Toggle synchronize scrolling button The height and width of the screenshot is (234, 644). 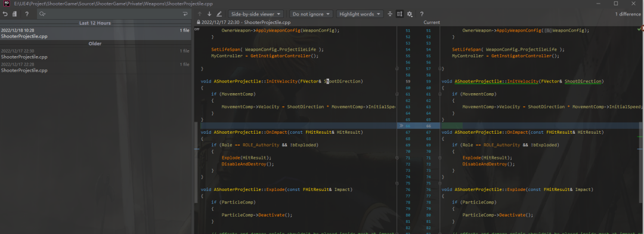coord(400,14)
